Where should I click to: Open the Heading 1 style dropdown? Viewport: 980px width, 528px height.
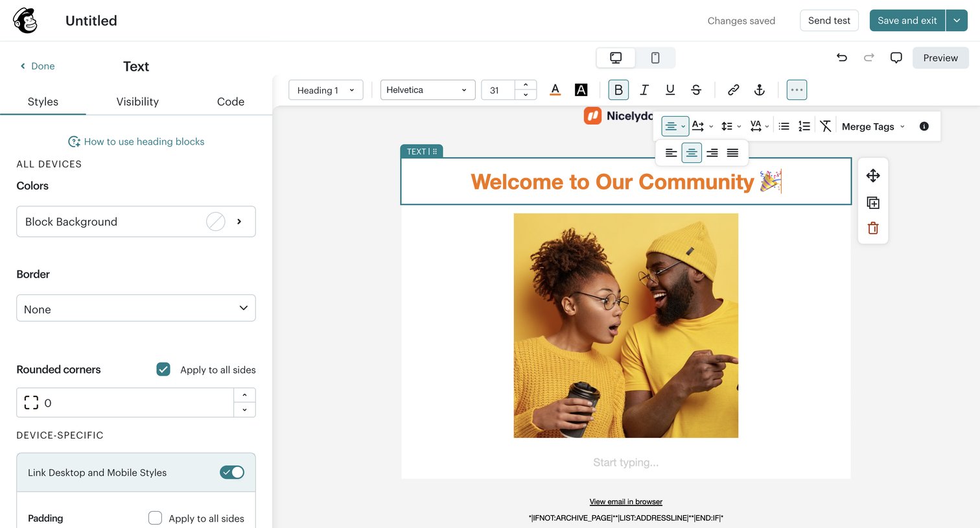326,90
